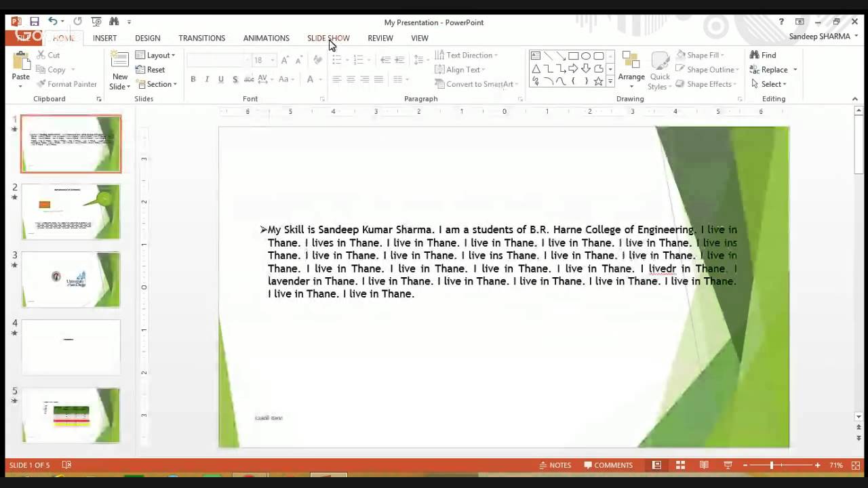This screenshot has width=868, height=488.
Task: Start slideshow from beginning in Quick Access Toolbar
Action: click(x=96, y=22)
